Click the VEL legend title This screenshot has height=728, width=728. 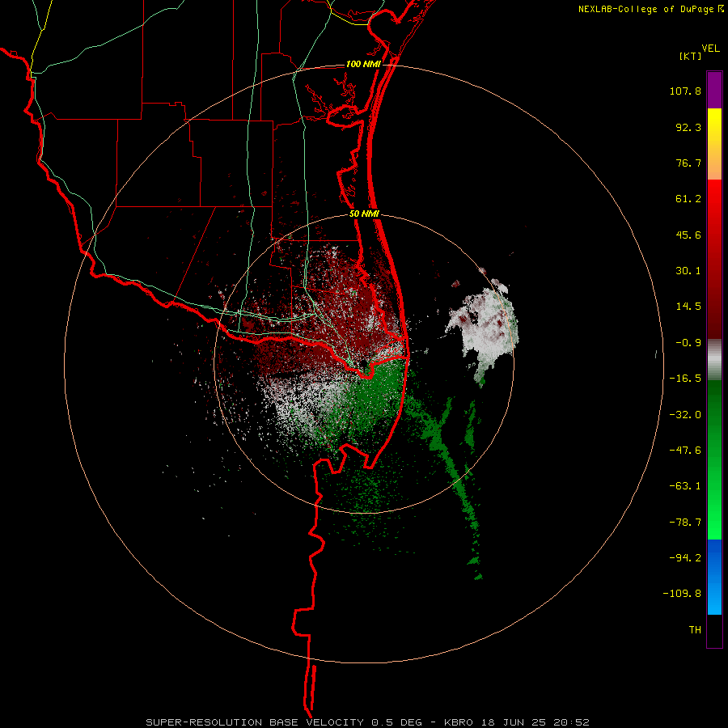(x=710, y=49)
